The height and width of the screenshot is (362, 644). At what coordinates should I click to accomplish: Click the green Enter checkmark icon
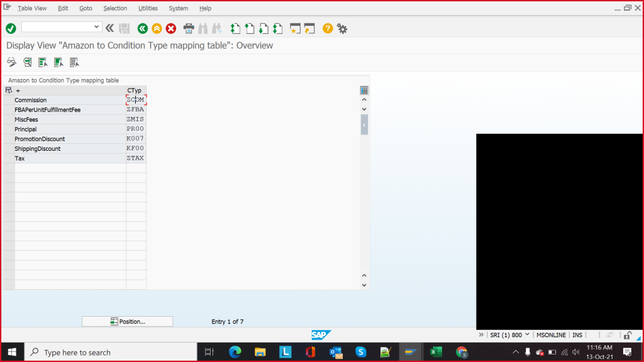(11, 28)
